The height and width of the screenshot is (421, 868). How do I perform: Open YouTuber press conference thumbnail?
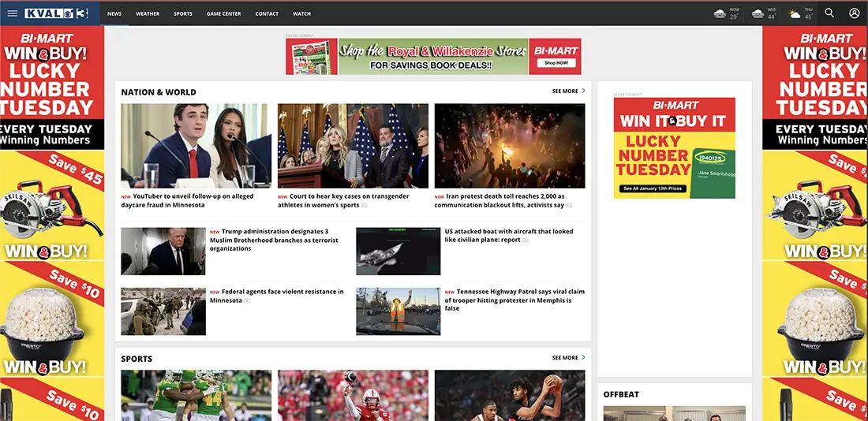pyautogui.click(x=196, y=146)
